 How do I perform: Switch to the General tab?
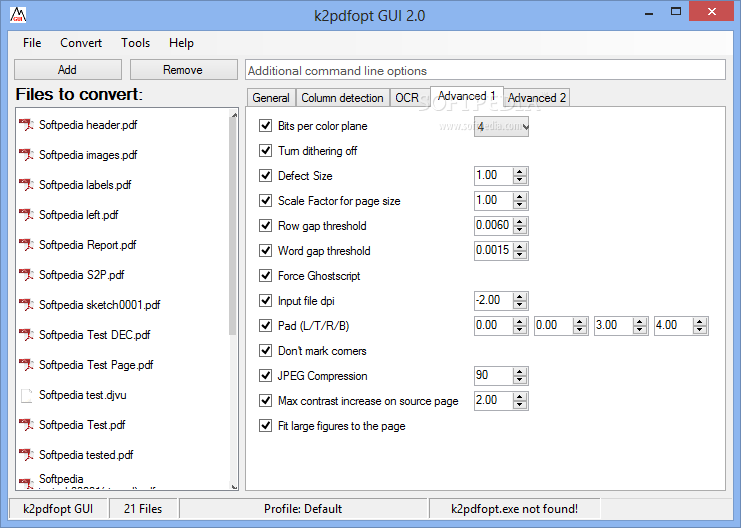271,98
